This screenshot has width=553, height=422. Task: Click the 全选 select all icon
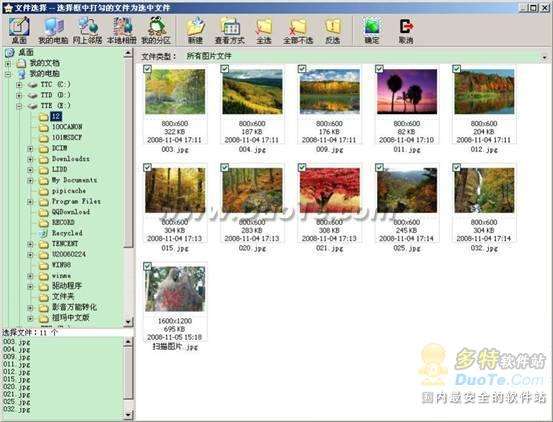[x=263, y=31]
